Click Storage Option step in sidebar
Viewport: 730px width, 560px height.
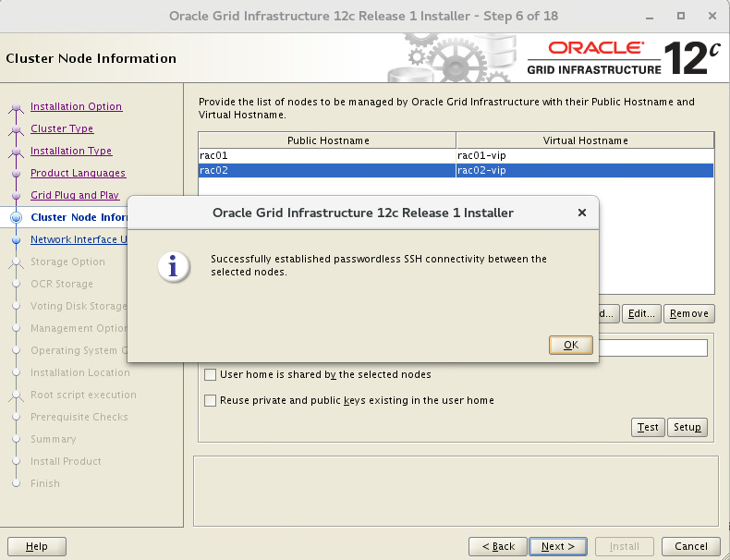point(67,262)
